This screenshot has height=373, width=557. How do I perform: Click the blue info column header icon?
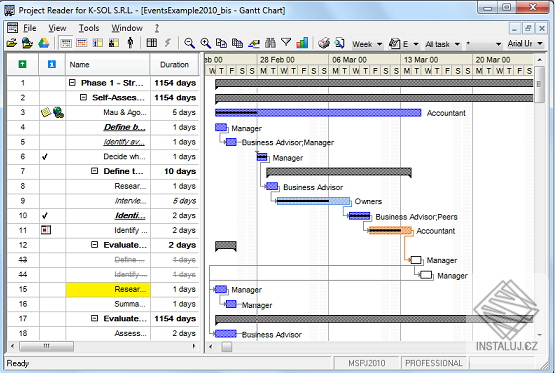[52, 64]
